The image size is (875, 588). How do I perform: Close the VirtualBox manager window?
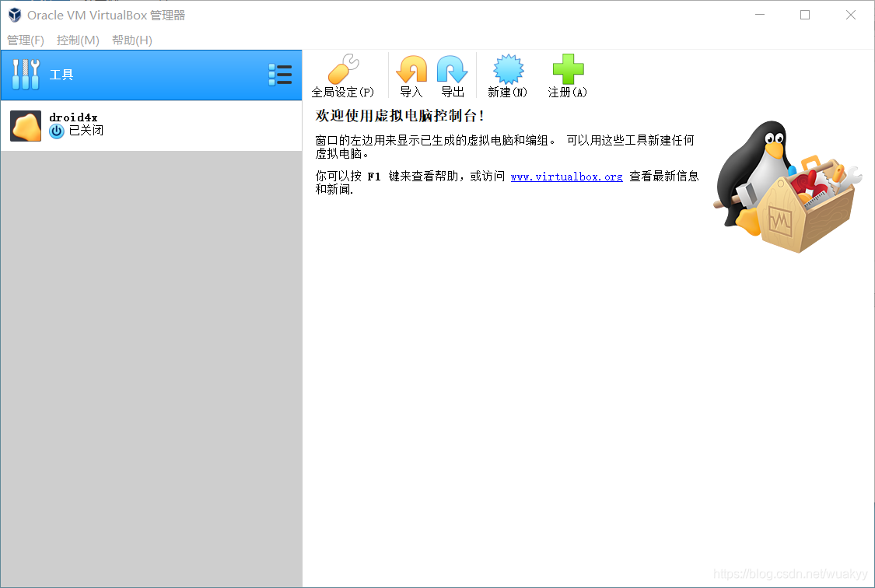point(850,15)
